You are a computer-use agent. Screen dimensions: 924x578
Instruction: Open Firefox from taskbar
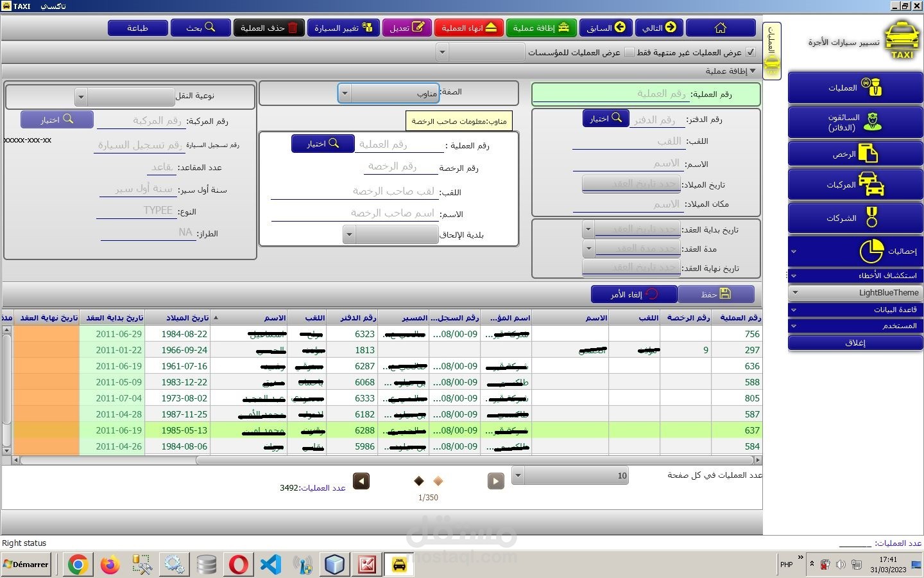[x=110, y=565]
